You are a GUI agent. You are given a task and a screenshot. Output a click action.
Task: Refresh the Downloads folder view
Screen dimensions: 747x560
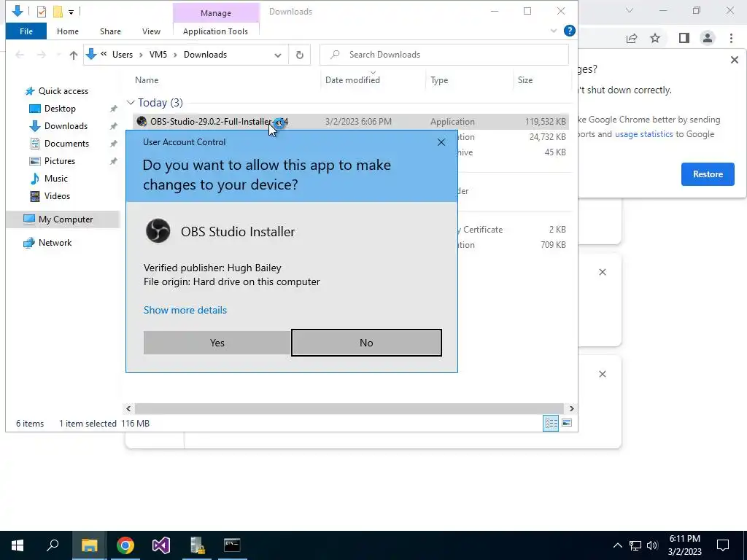(x=300, y=55)
